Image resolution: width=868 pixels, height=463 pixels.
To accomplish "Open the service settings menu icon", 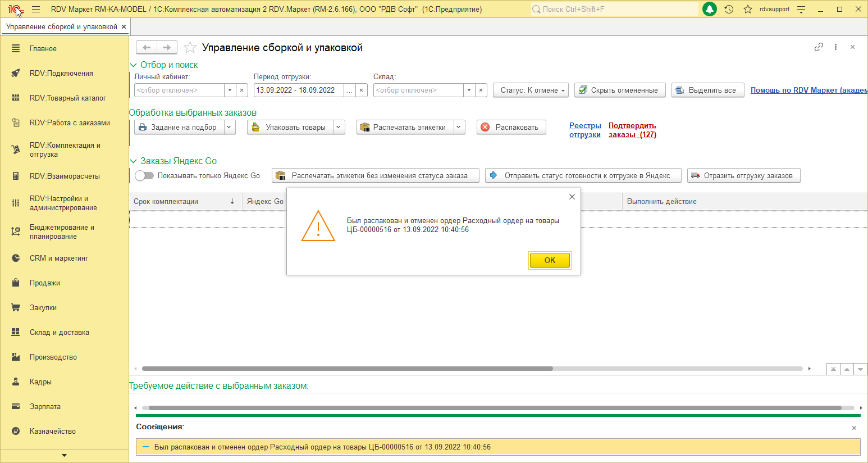I will click(801, 10).
